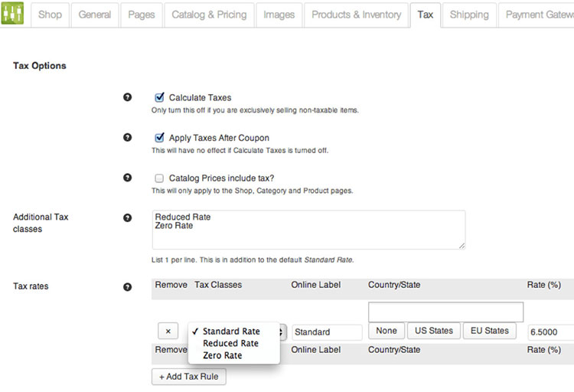Click help icon beside Apply Taxes After Coupon
Image resolution: width=574 pixels, height=392 pixels.
click(128, 137)
